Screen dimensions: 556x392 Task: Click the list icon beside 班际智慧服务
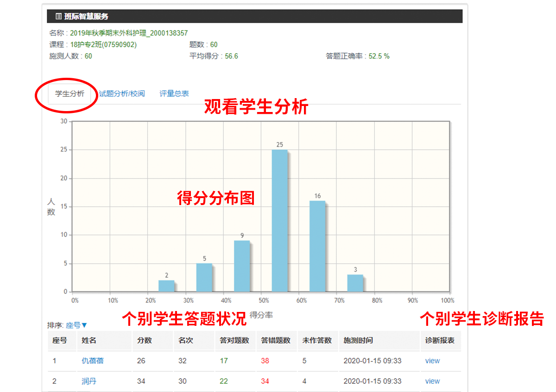coord(58,16)
